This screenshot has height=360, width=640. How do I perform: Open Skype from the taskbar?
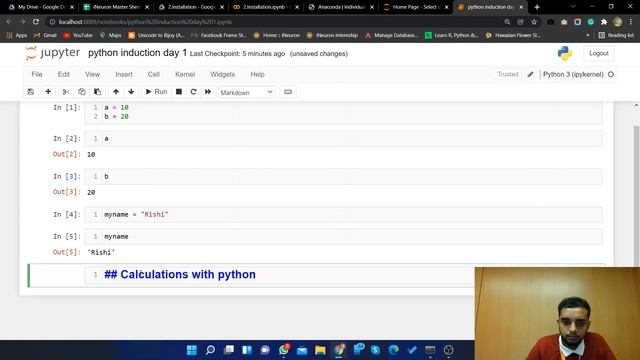tap(375, 350)
